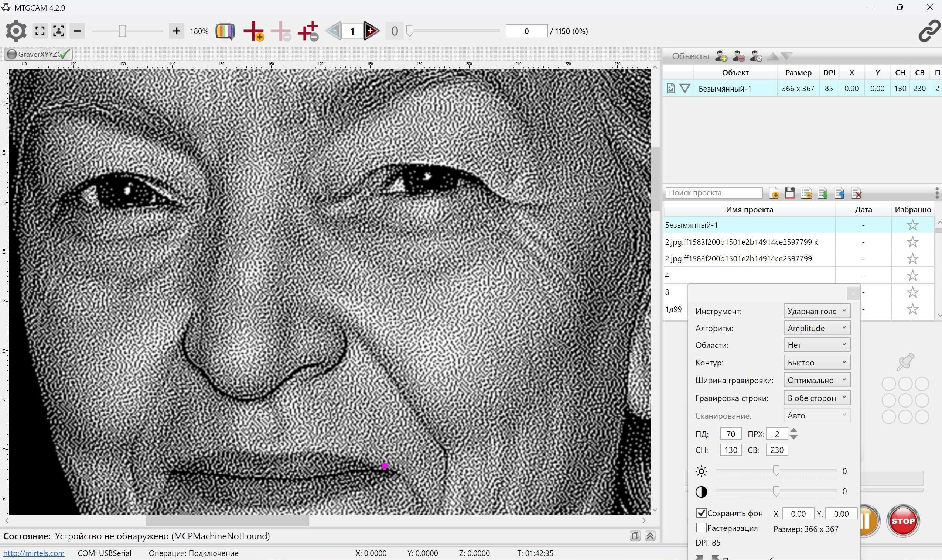Image resolution: width=942 pixels, height=560 pixels.
Task: Delete project with the red X file icon
Action: [x=857, y=193]
